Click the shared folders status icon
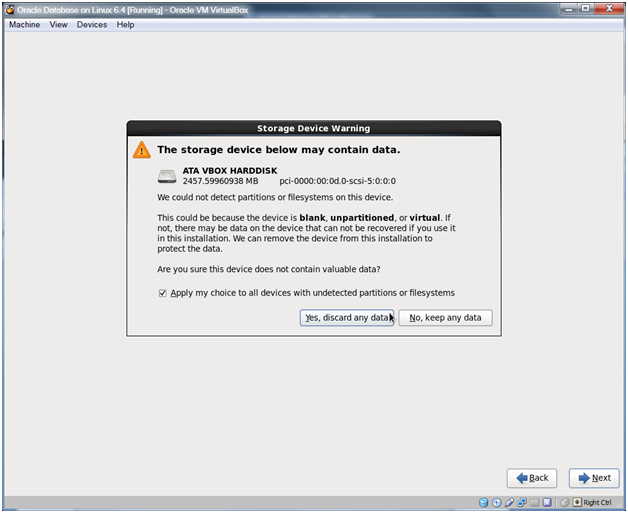Screen dimensions: 628x513 pos(535,504)
